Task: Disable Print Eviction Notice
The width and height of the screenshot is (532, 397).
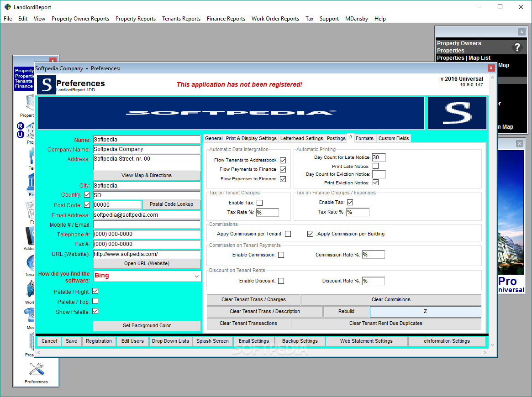Action: pyautogui.click(x=375, y=183)
